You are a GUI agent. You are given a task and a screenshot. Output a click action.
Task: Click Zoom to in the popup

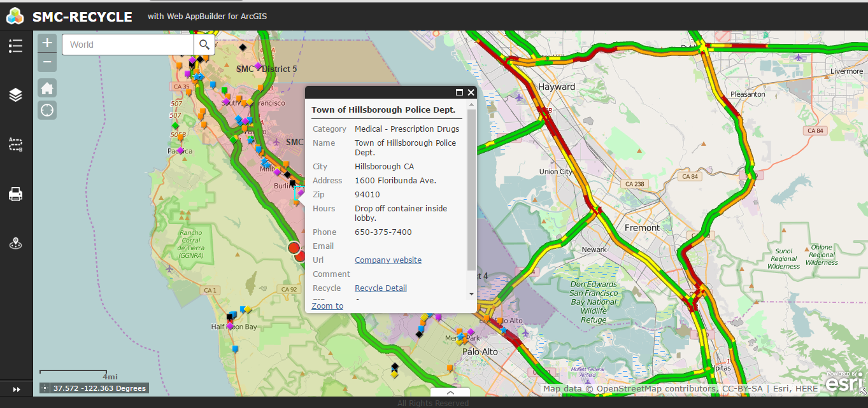point(327,306)
